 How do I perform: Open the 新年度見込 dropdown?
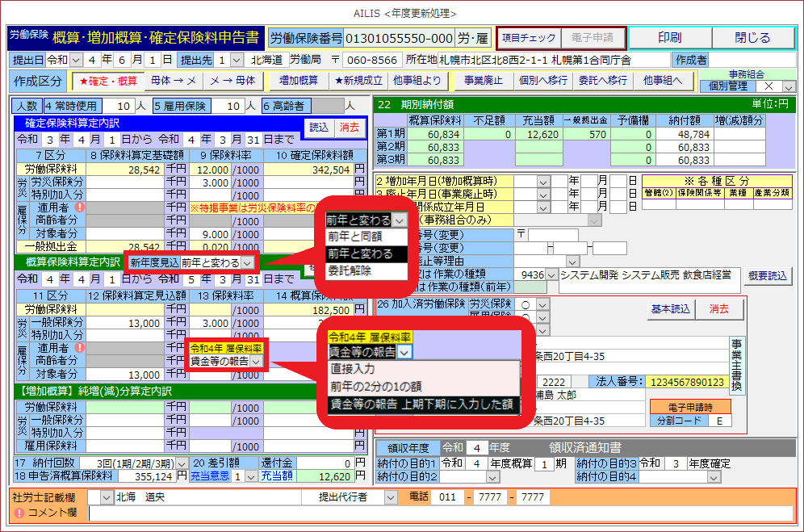pyautogui.click(x=247, y=262)
